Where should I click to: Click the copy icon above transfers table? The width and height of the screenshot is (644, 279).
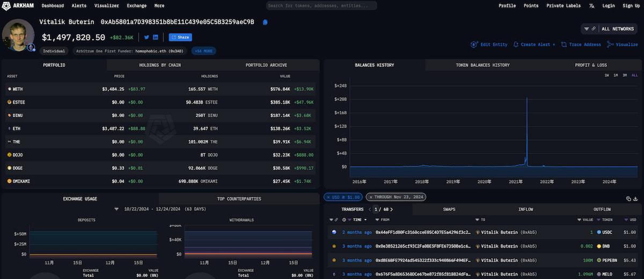tap(628, 199)
